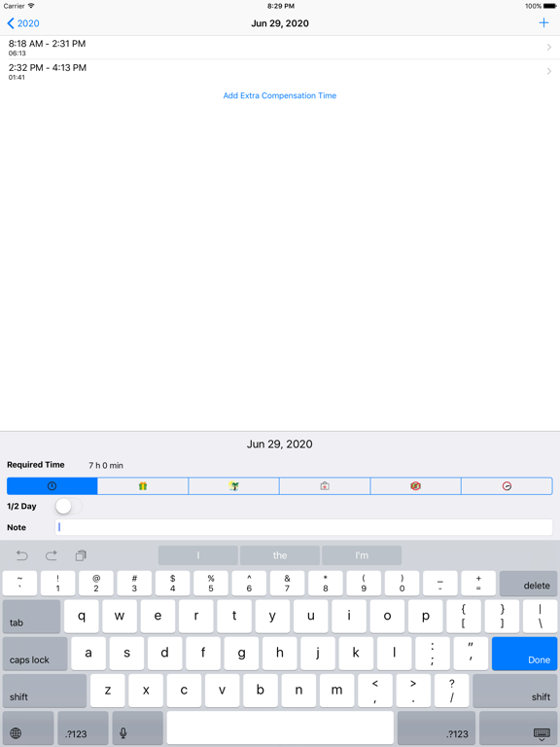
Task: Tap the microphone dictation key
Action: click(x=138, y=728)
